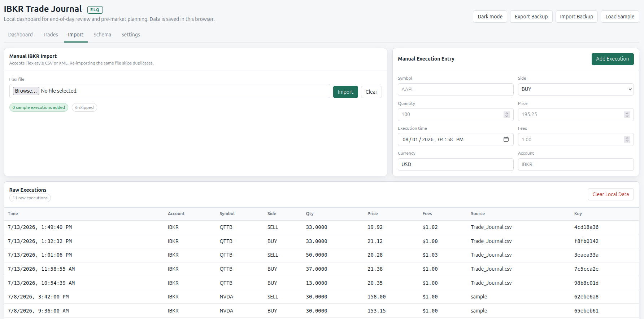Click the '11 raw executions' badge

tap(30, 198)
